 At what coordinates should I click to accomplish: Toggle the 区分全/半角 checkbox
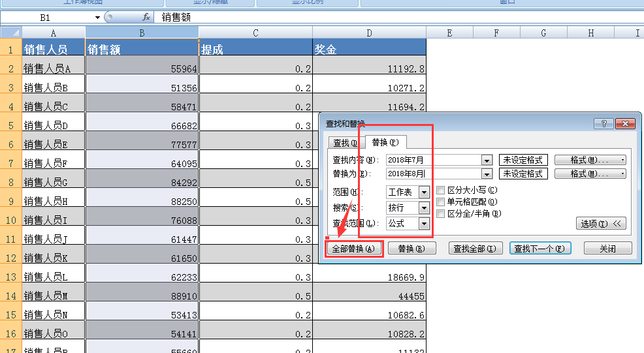click(441, 213)
